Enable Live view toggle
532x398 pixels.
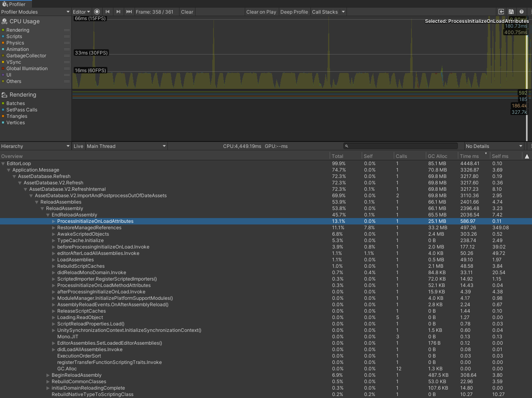tap(79, 146)
